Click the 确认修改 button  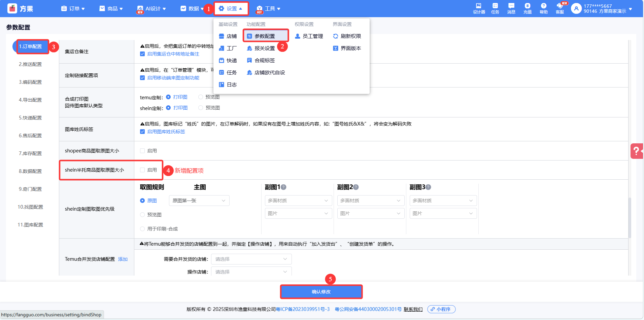[321, 292]
